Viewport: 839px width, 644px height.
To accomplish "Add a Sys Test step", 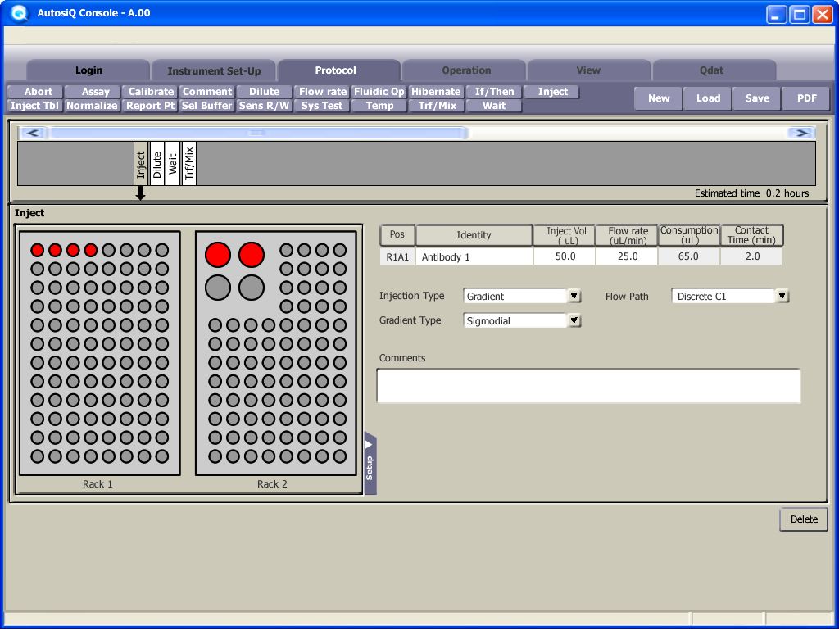I will pos(321,106).
